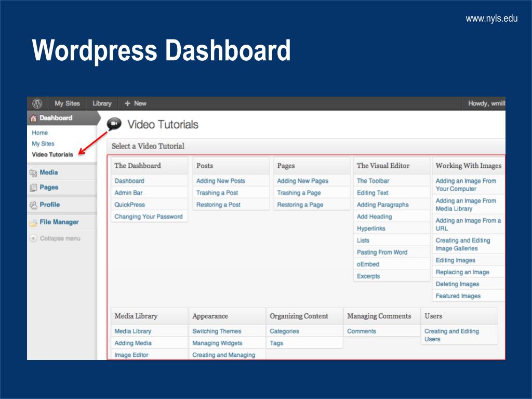The image size is (532, 399).
Task: Click the Media icon in sidebar
Action: pyautogui.click(x=33, y=173)
